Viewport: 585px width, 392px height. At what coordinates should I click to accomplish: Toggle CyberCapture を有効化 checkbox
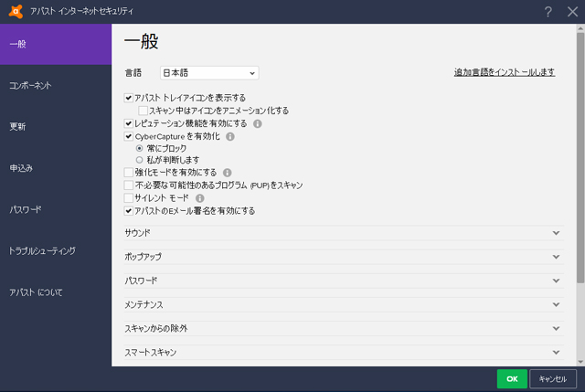tap(128, 136)
